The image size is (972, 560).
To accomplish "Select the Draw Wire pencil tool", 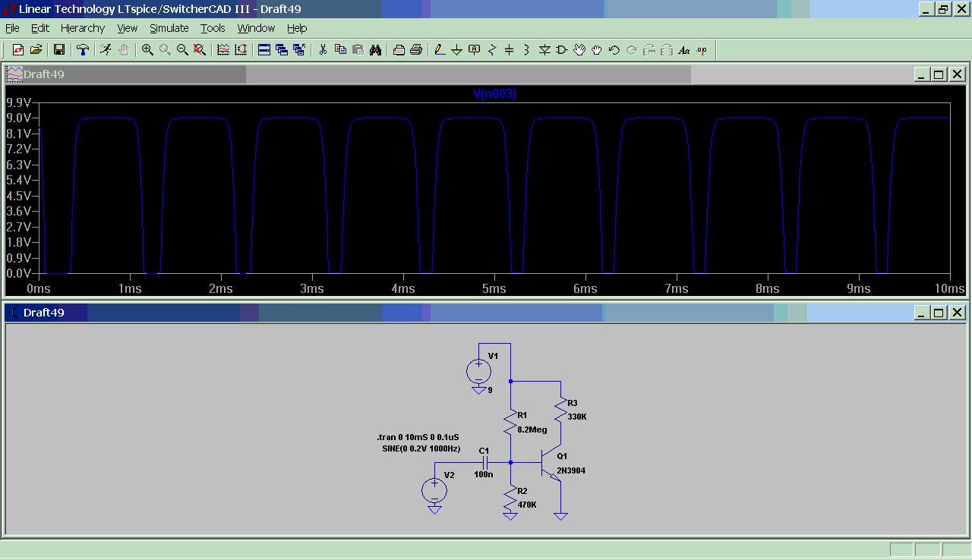I will pyautogui.click(x=440, y=50).
